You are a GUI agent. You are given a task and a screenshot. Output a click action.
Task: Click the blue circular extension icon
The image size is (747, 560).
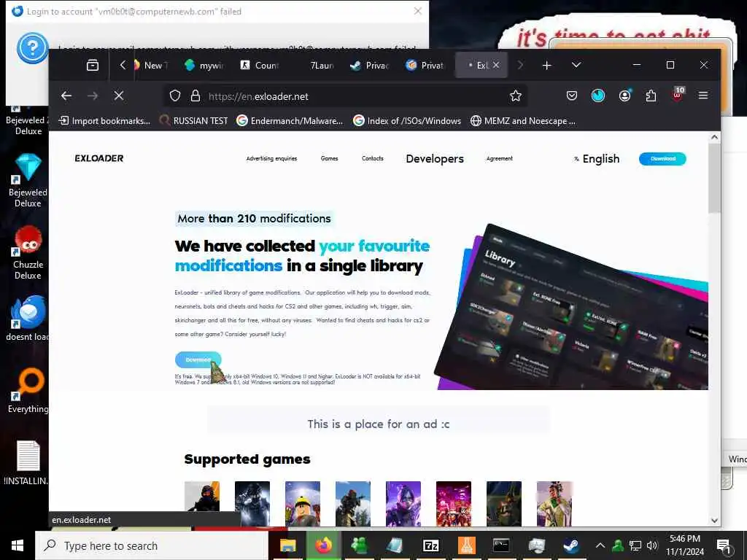coord(598,96)
